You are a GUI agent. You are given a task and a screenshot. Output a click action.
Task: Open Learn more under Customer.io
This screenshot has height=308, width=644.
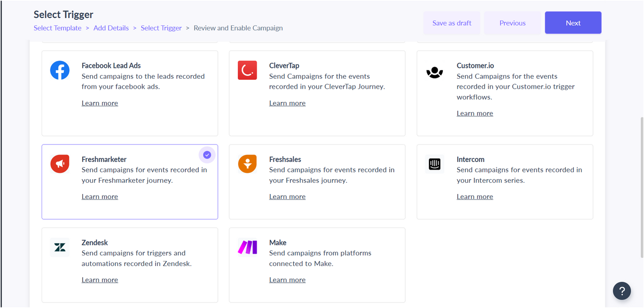point(475,113)
